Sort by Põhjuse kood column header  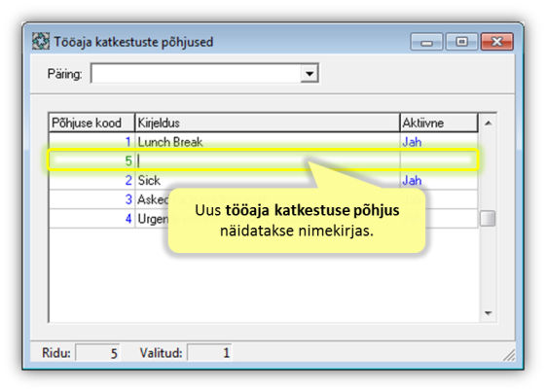point(91,123)
